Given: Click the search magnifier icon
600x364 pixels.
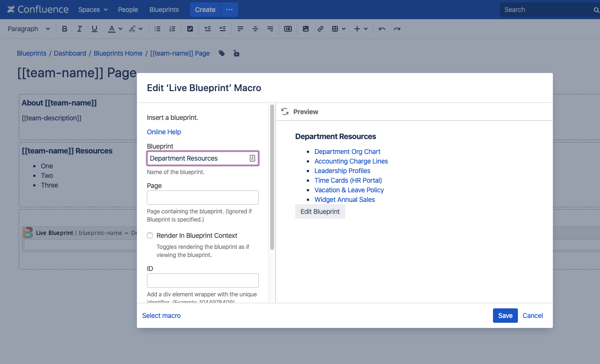Looking at the screenshot, I should point(596,10).
